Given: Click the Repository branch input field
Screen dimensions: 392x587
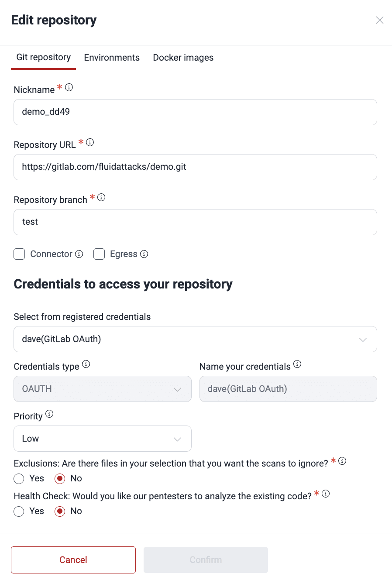Looking at the screenshot, I should click(195, 222).
